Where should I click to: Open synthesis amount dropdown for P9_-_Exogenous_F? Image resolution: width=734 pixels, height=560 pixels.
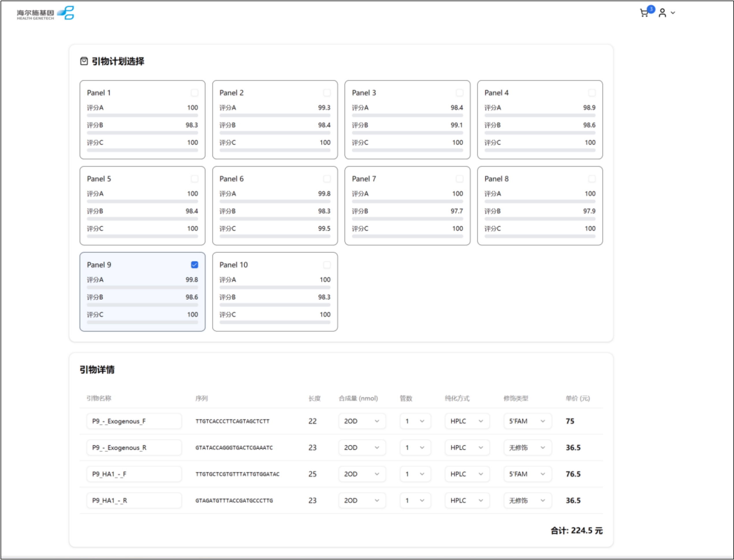[x=362, y=421]
